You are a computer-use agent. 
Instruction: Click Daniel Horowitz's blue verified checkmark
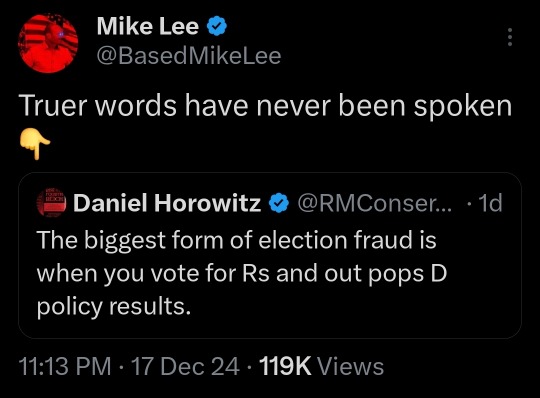pyautogui.click(x=278, y=203)
